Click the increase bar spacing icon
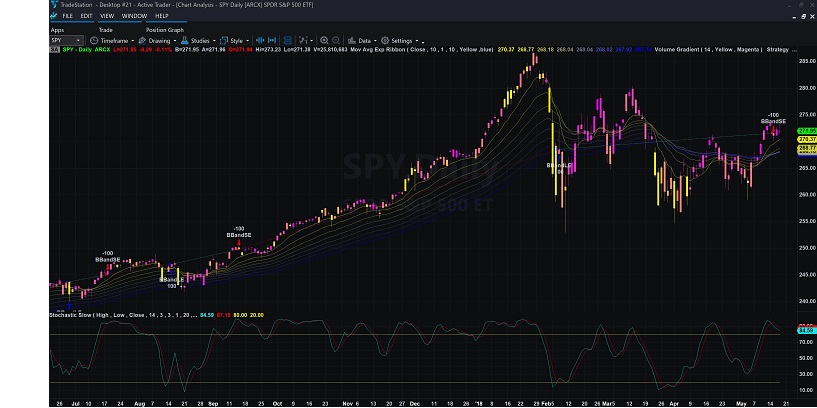Image resolution: width=817 pixels, height=408 pixels. pos(272,41)
